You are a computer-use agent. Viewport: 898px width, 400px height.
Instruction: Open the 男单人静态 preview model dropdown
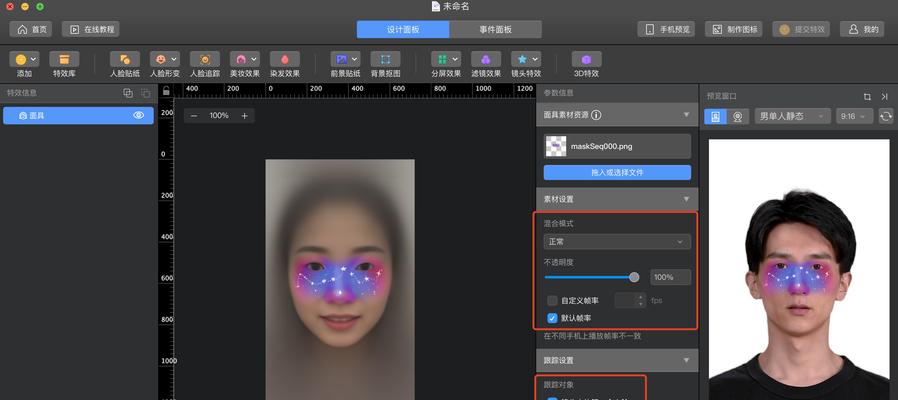pos(793,116)
